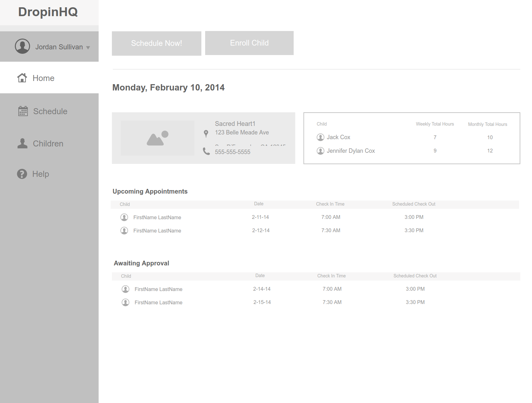Click FirstName LastName in the 2-12-14 row
This screenshot has height=403, width=532.
157,231
